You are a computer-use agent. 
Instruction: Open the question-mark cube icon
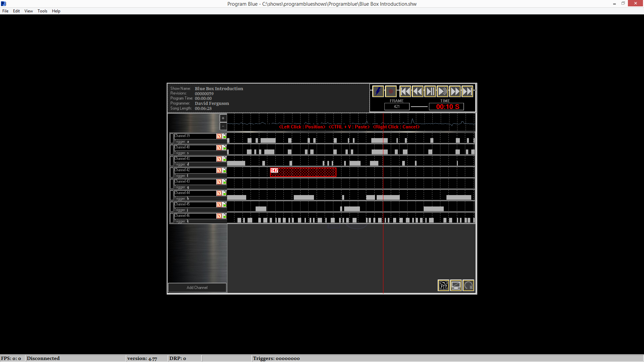tap(443, 286)
